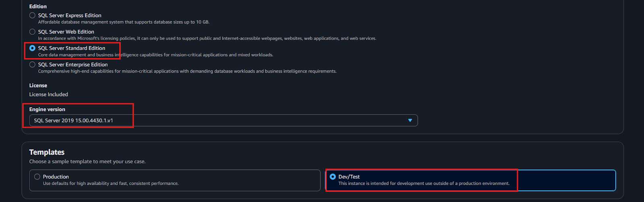Click the 'License Included' text
The width and height of the screenshot is (644, 202).
(x=49, y=94)
